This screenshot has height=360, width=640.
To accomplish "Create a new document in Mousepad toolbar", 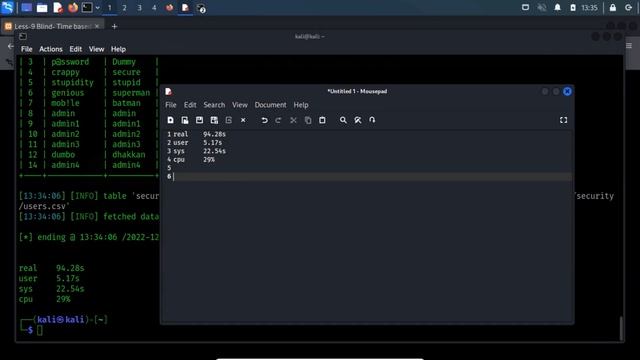I will [x=171, y=120].
